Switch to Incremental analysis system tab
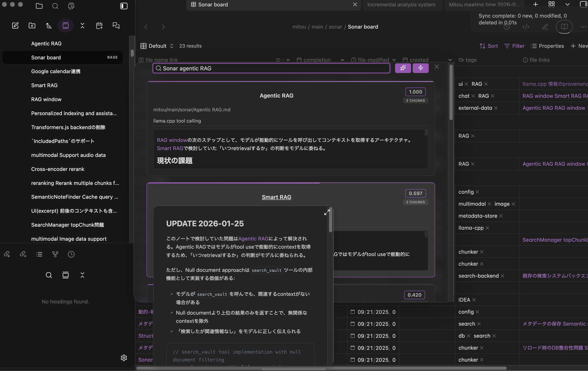This screenshot has height=371, width=588. (401, 5)
